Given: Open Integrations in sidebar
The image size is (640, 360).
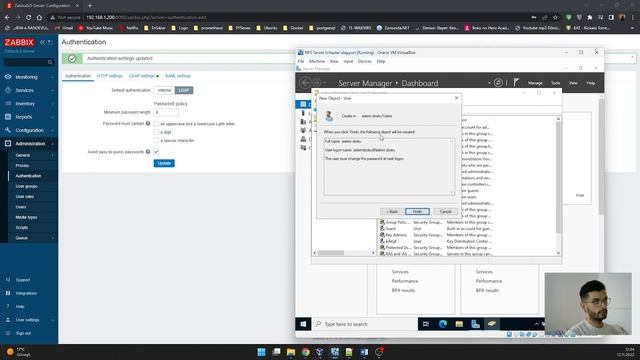Looking at the screenshot, I should 26,293.
